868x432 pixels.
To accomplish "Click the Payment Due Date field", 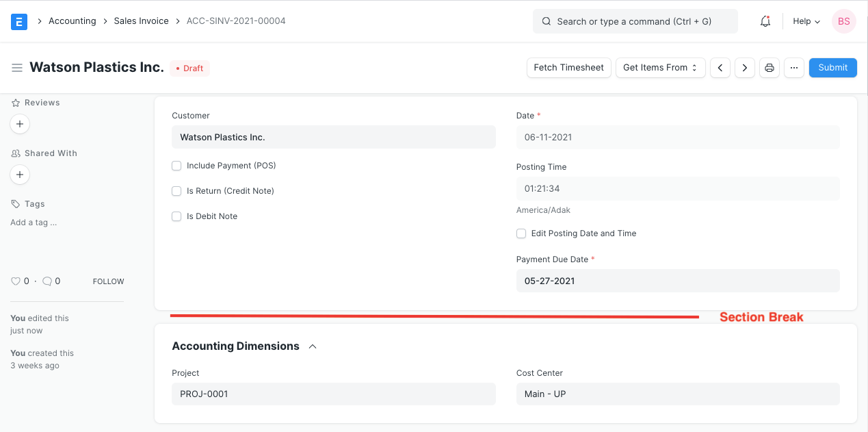I will [x=677, y=281].
